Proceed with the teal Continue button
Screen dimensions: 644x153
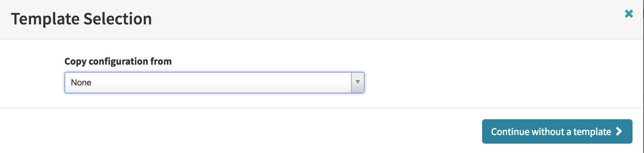(557, 131)
